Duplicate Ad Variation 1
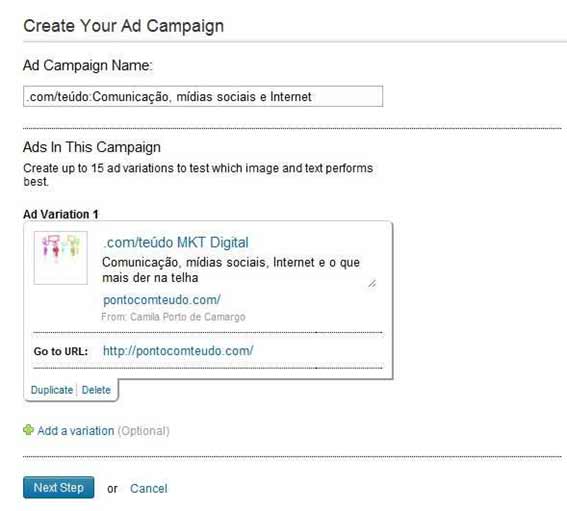 pyautogui.click(x=52, y=390)
